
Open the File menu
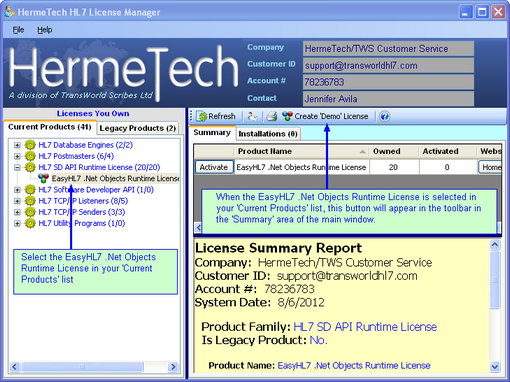(x=18, y=30)
